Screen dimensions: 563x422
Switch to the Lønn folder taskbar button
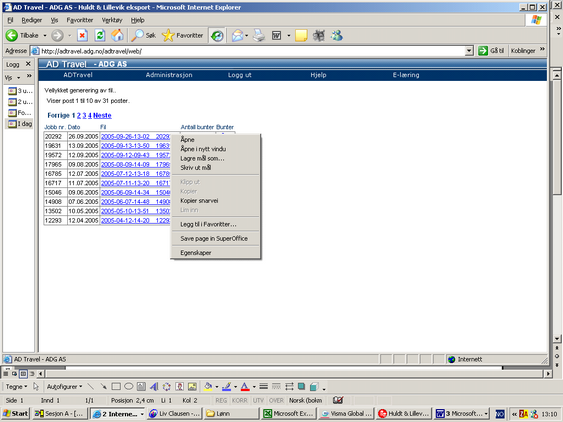coord(232,414)
